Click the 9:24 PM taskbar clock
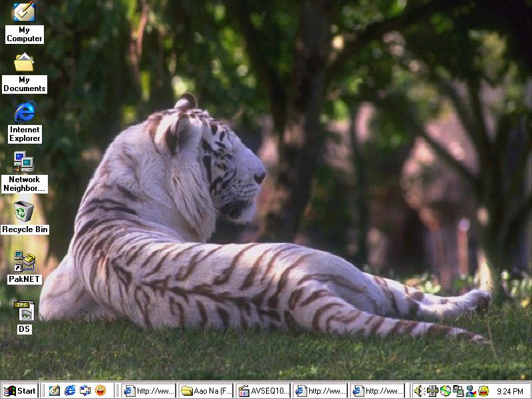The width and height of the screenshot is (532, 399). pos(509,391)
